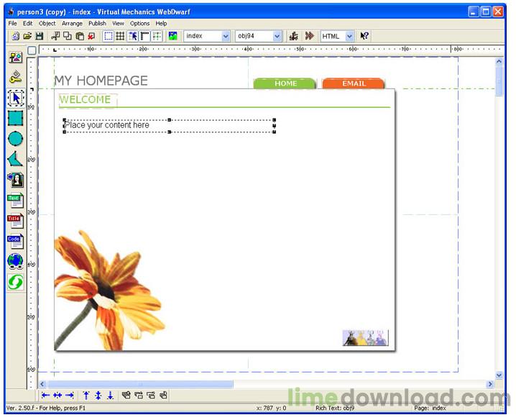Click the horizontal scrollbar thumb
Viewport: 516px width, 420px height.
tap(140, 384)
